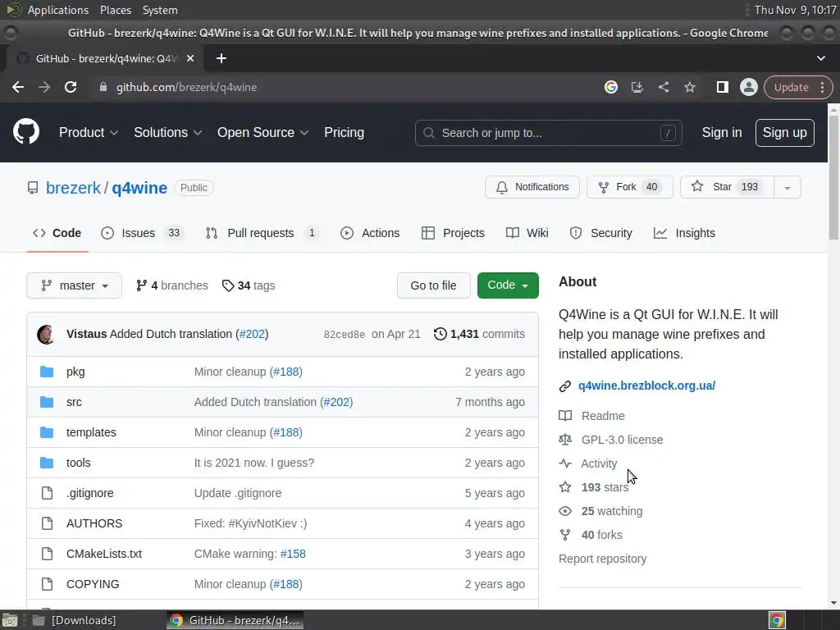840x630 pixels.
Task: Click Chrome icon in bottom-right panel
Action: tap(777, 620)
